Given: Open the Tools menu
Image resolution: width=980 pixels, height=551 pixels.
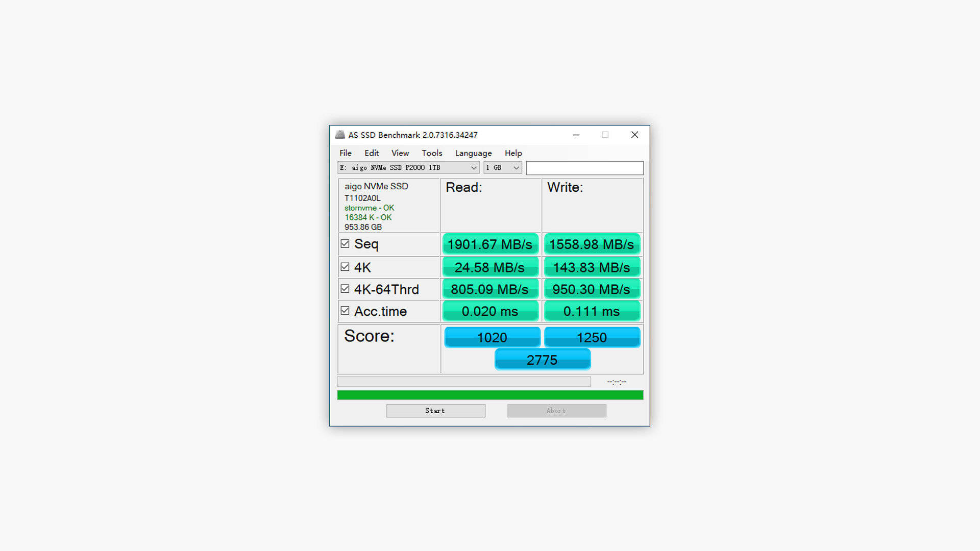Looking at the screenshot, I should coord(432,153).
